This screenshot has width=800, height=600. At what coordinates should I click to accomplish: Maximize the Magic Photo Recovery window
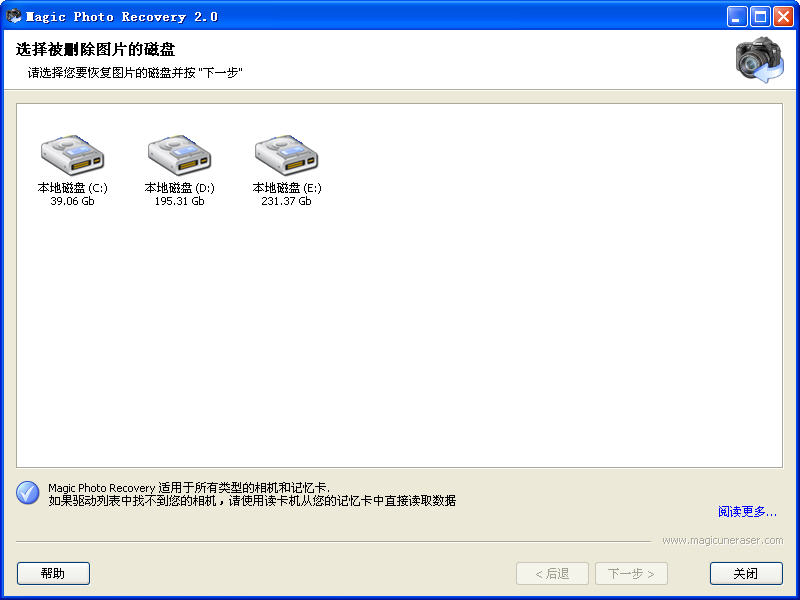point(760,16)
